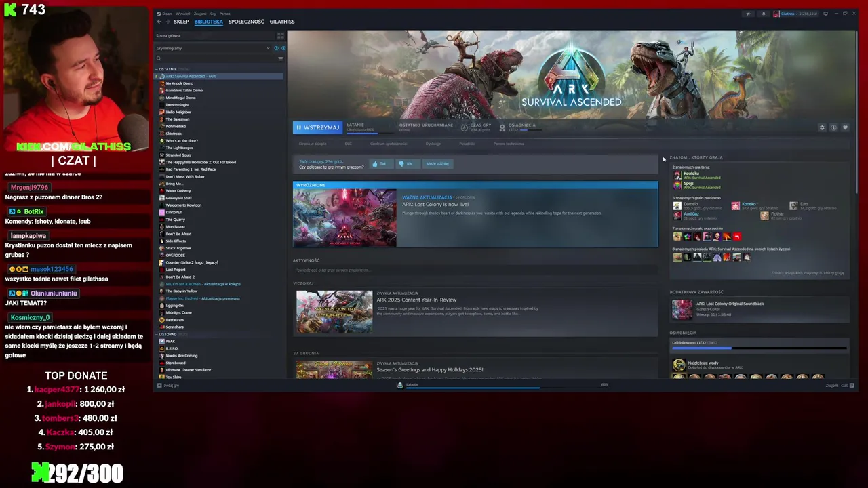The width and height of the screenshot is (868, 488).
Task: Open the Pomoc menu
Action: pyautogui.click(x=225, y=14)
